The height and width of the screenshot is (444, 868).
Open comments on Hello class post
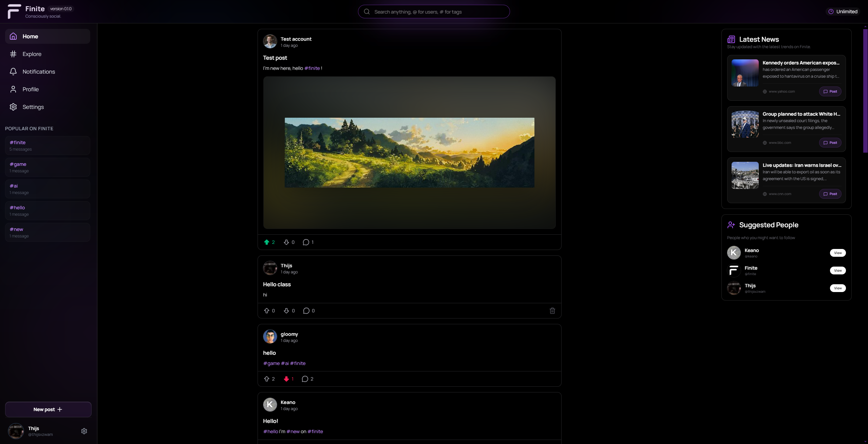tap(309, 311)
